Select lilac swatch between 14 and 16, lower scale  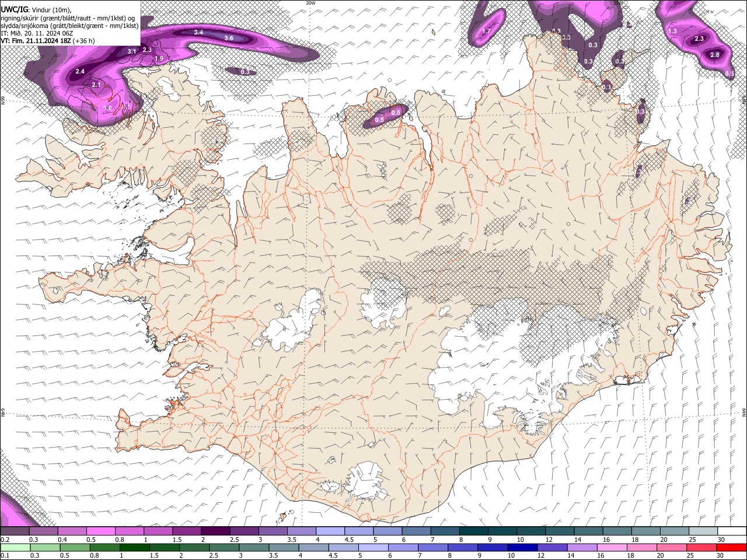click(582, 547)
